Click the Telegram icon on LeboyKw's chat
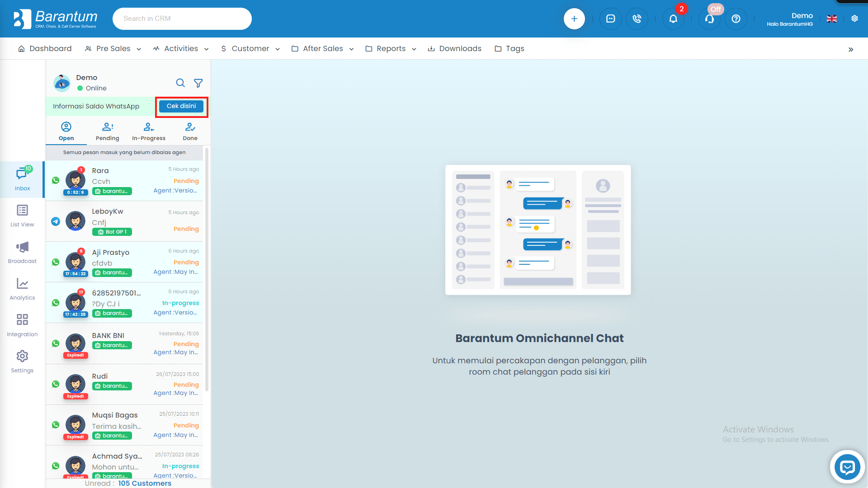 (x=56, y=221)
